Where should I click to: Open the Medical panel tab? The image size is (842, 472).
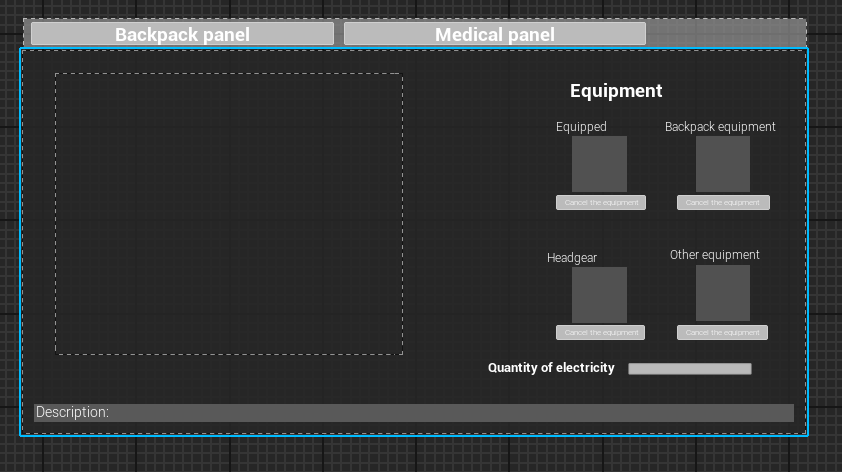[x=495, y=34]
